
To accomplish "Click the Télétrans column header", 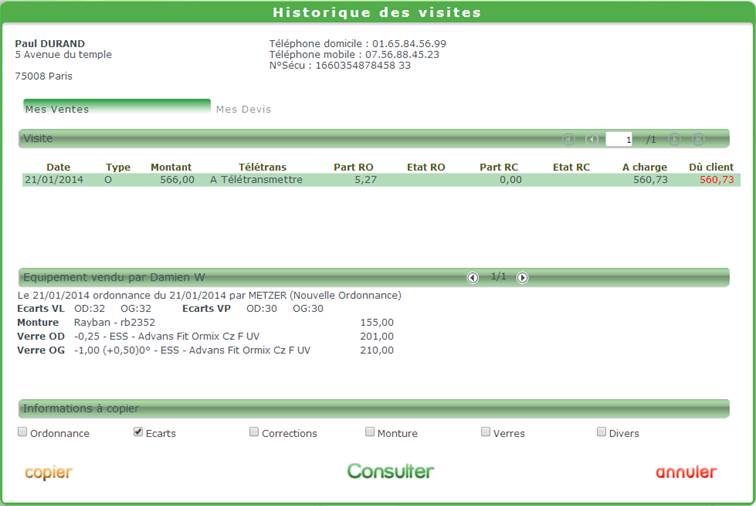I will 262,167.
